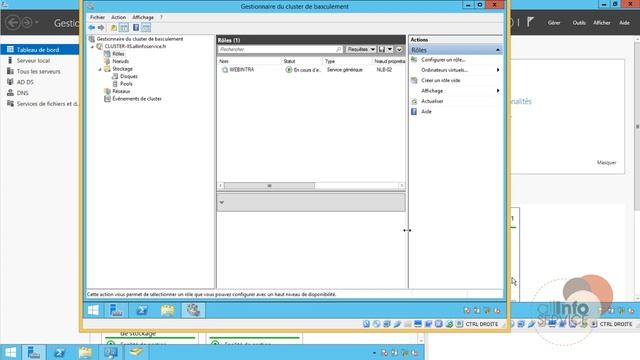The width and height of the screenshot is (640, 360).
Task: Open Server Manager from the VM taskbar
Action: click(116, 311)
